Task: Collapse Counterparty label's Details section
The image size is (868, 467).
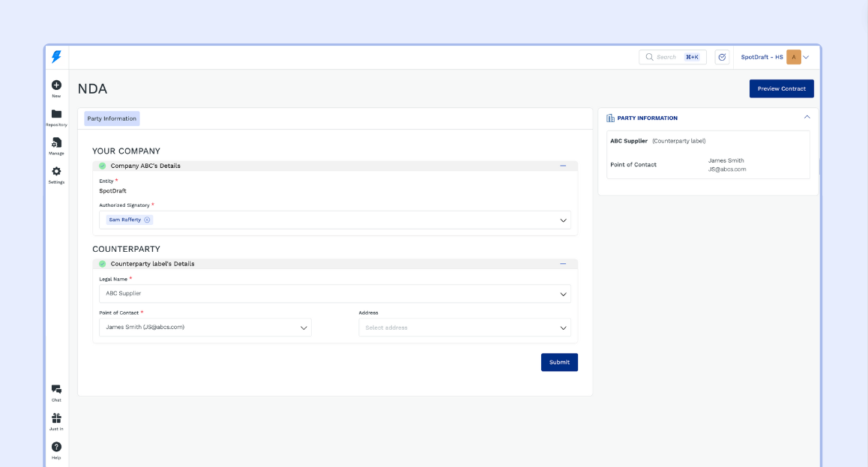Action: 563,264
